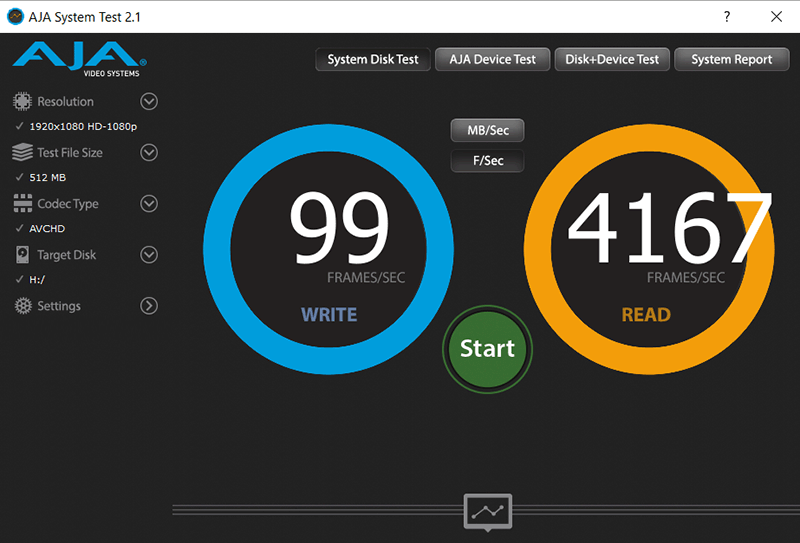This screenshot has height=543, width=800.
Task: Click the 4167 read frames value
Action: (x=670, y=227)
